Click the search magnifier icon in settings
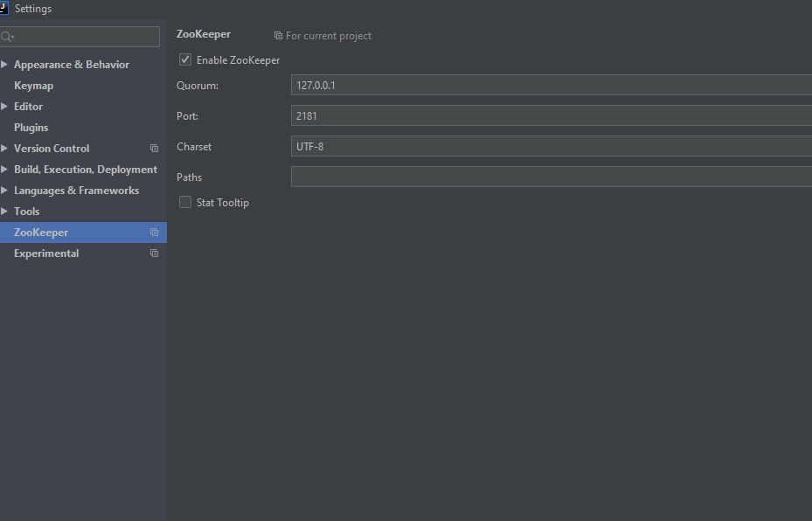Viewport: 812px width, 521px height. [7, 37]
